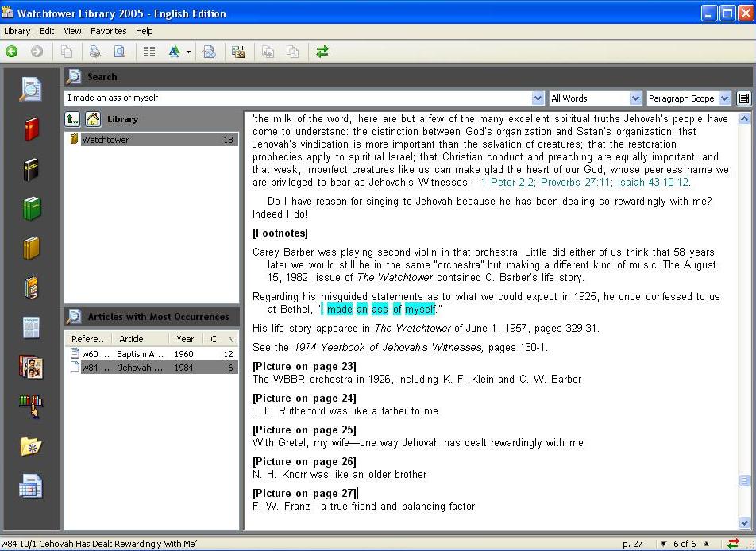Open the stacked booklets sidebar icon
This screenshot has width=756, height=551.
tap(31, 287)
